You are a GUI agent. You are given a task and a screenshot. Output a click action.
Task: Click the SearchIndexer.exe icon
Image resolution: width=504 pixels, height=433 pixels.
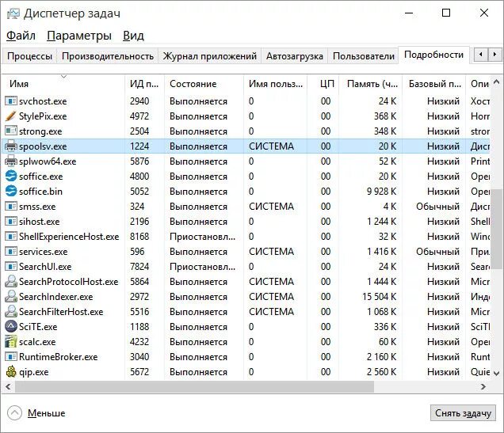[x=10, y=297]
